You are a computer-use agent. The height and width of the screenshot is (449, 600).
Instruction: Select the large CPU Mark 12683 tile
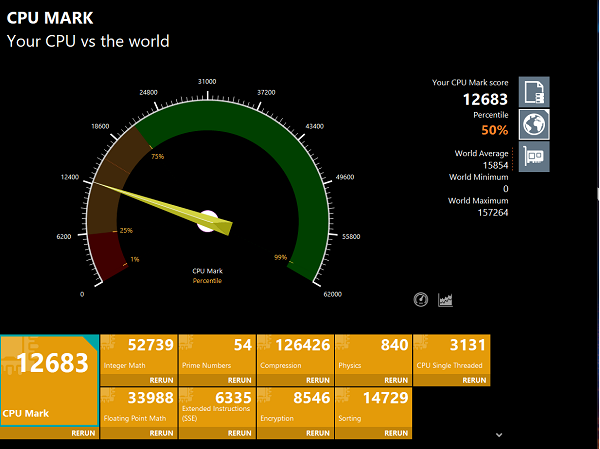tap(49, 380)
